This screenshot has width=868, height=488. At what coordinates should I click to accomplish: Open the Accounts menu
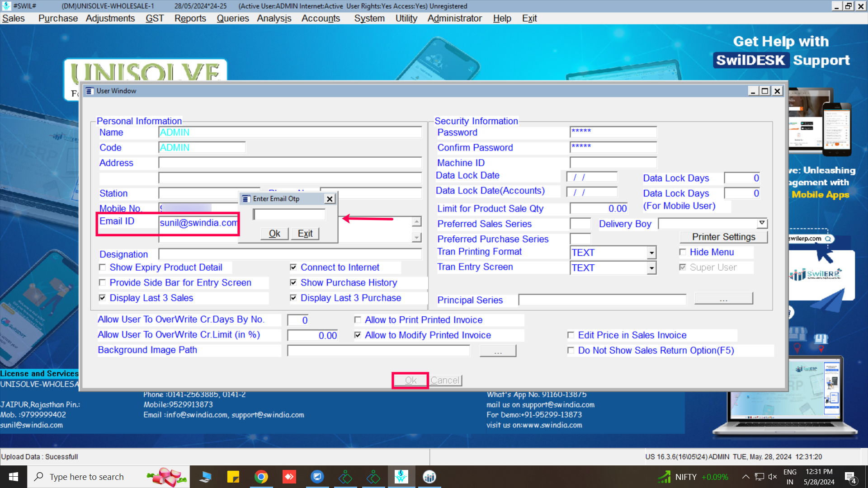[321, 19]
